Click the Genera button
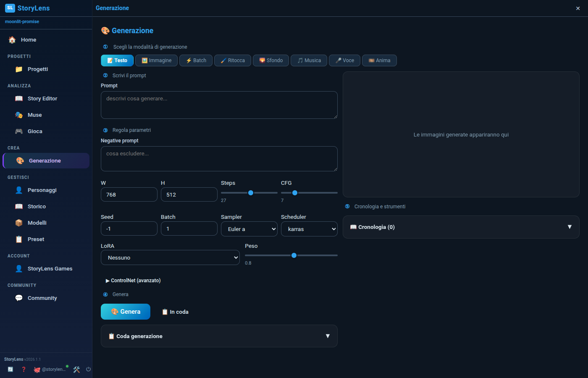 126,312
